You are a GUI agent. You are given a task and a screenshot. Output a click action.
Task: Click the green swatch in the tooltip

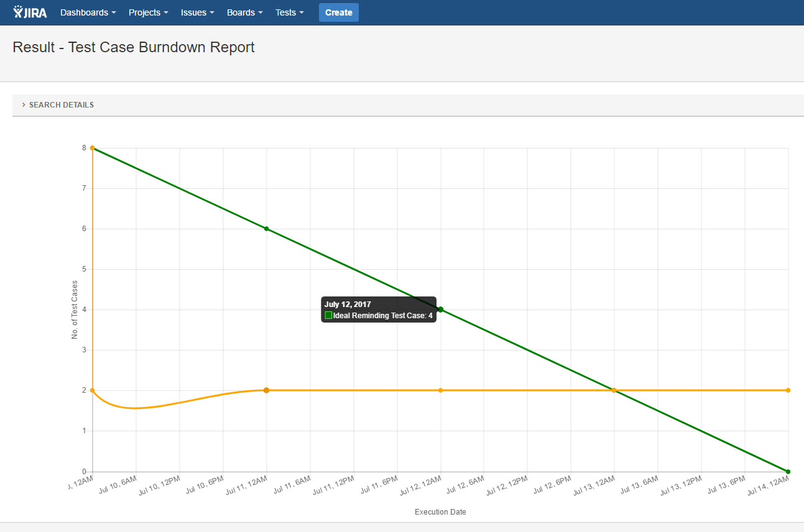[328, 316]
